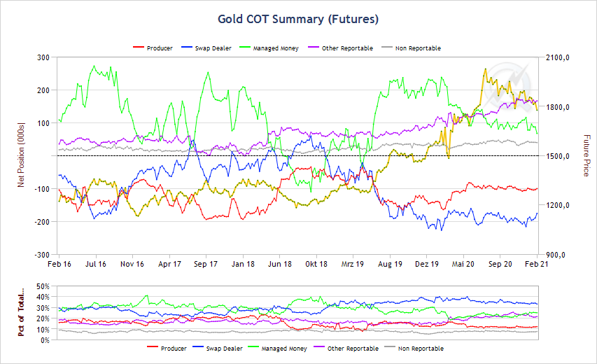
Task: Click red Producer line marker in main legend
Action: tap(138, 48)
